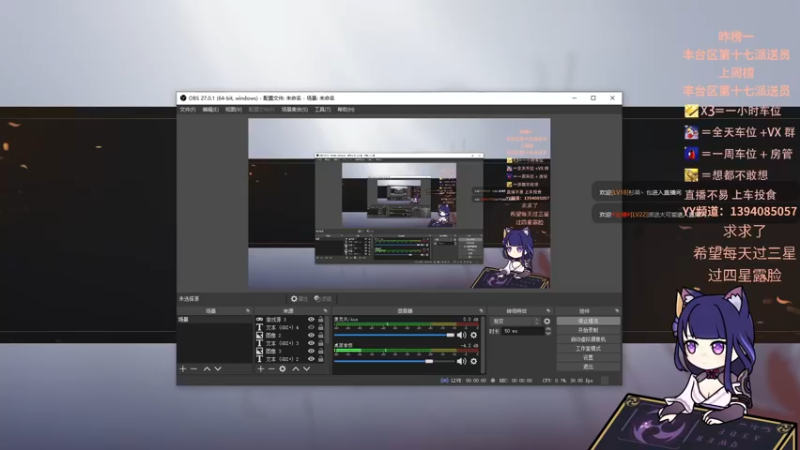Pop out the 转场特效 dock panel
This screenshot has height=450, width=800.
548,311
